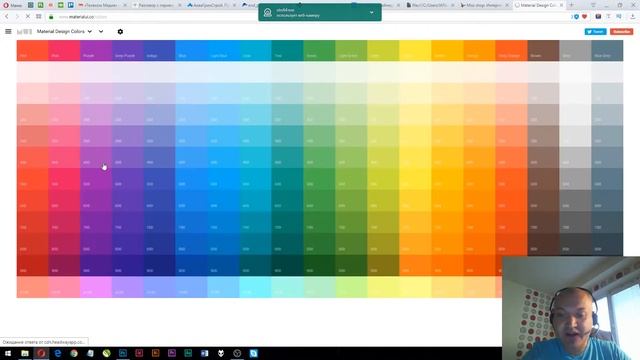Pick the Teal 900 swatch
The width and height of the screenshot is (640, 360).
pyautogui.click(x=287, y=265)
